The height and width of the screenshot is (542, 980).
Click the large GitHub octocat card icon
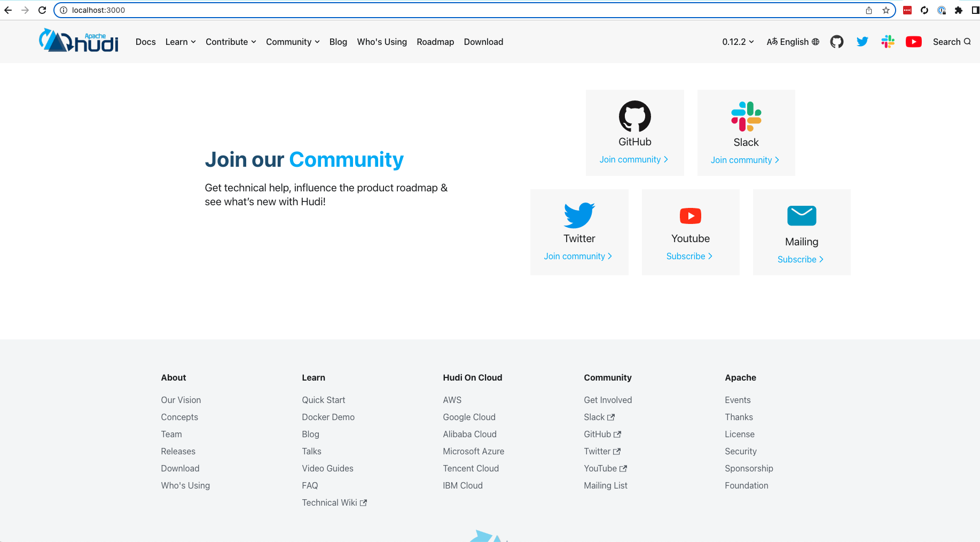click(x=635, y=116)
